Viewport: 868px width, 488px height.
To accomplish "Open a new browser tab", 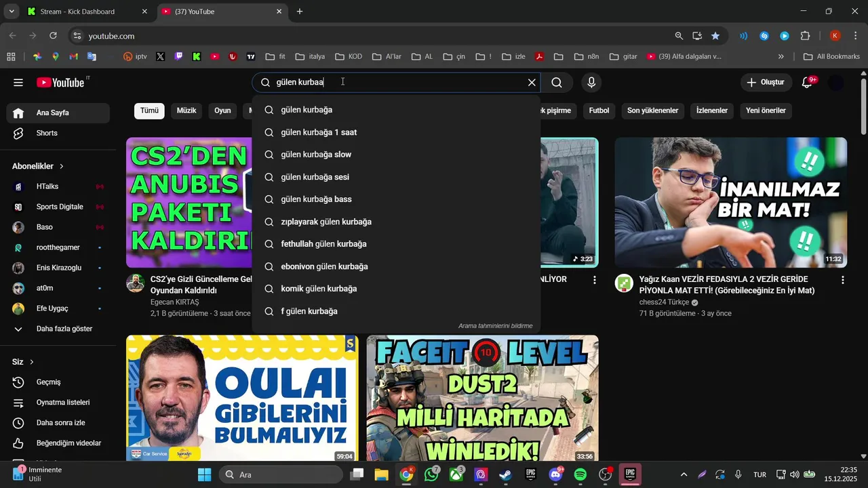I will tap(300, 12).
